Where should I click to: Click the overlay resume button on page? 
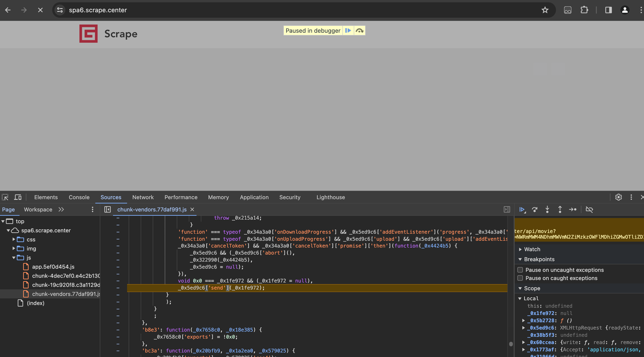click(348, 31)
